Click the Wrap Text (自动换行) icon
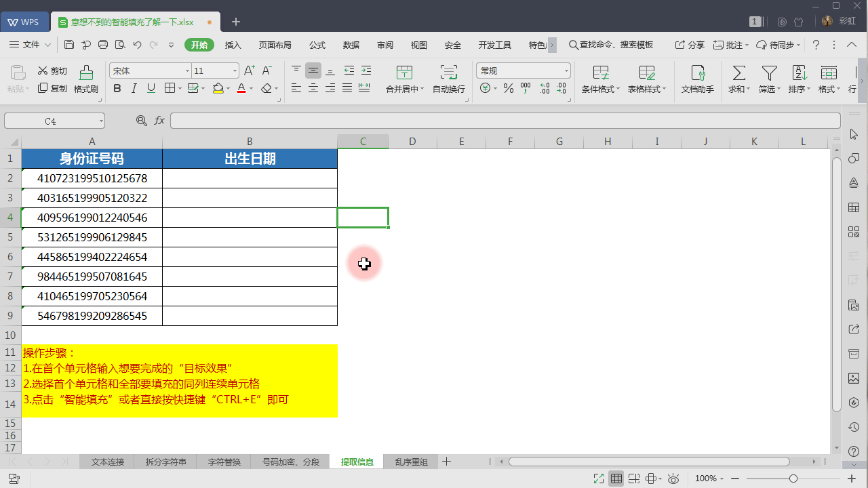Screen dimensions: 868x488 tap(448, 73)
